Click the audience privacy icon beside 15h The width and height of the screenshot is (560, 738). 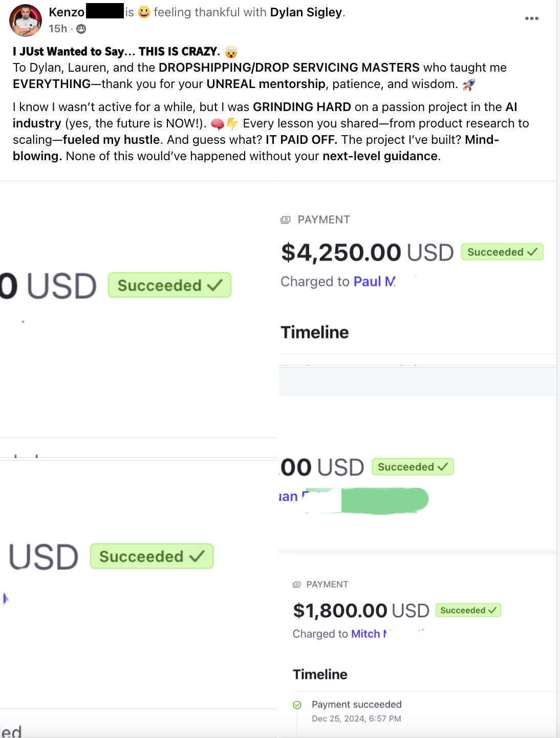[81, 29]
